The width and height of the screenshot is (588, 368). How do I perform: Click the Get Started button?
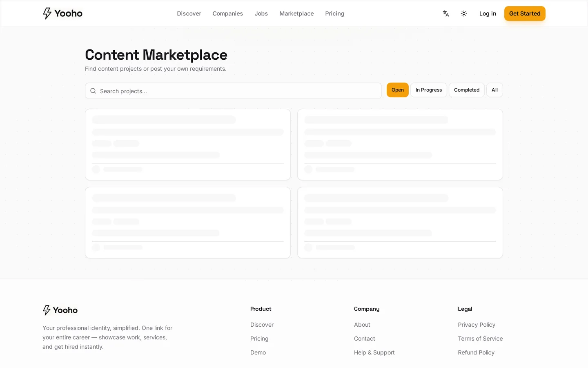click(525, 13)
